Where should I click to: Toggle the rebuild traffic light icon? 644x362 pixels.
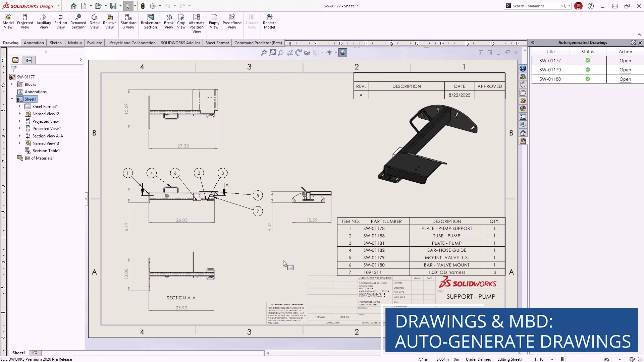[x=143, y=6]
